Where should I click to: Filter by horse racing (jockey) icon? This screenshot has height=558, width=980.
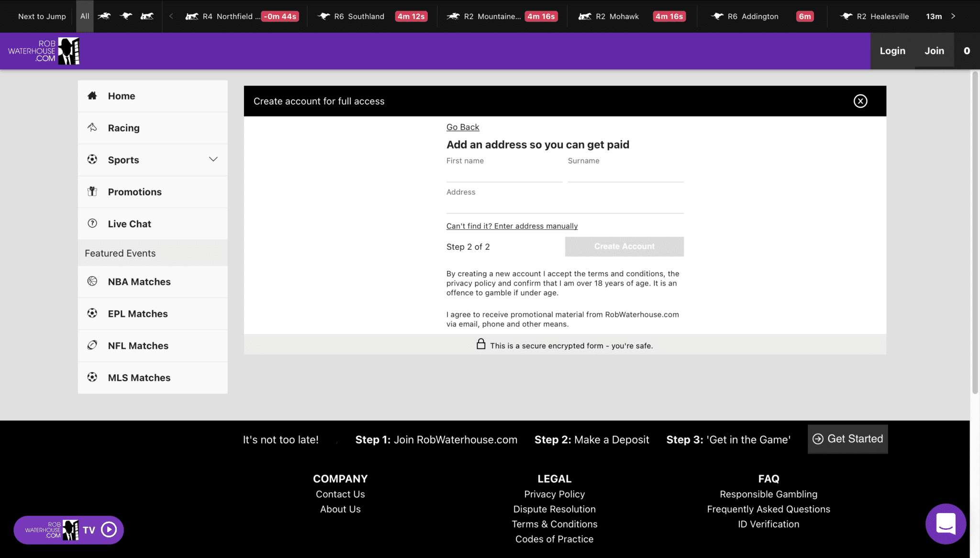[104, 16]
